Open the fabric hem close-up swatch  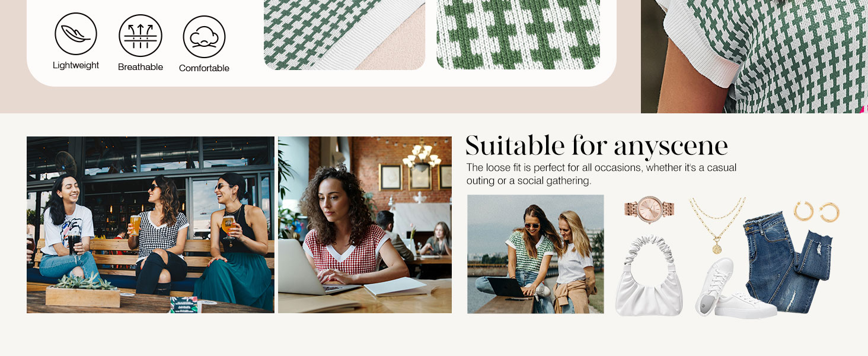click(344, 34)
